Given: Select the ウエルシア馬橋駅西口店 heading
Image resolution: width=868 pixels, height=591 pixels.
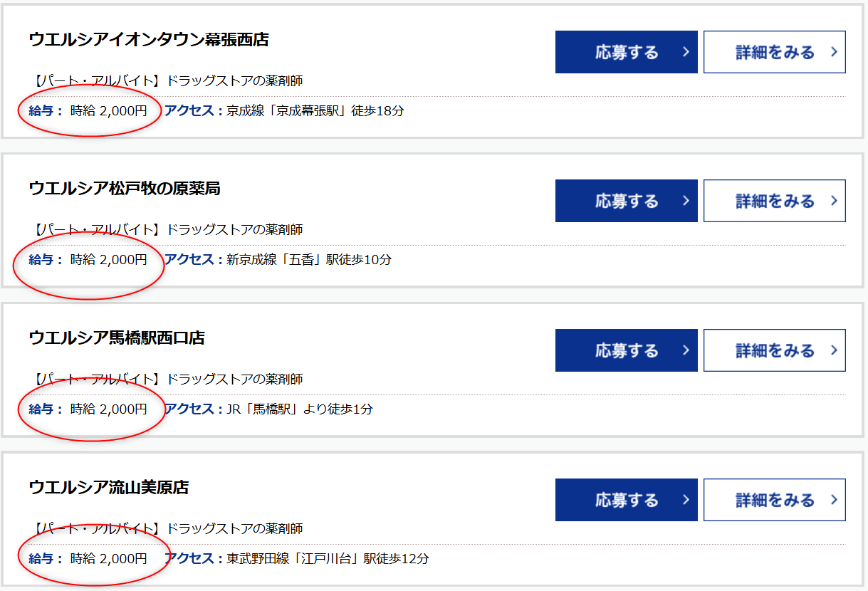Looking at the screenshot, I should coord(117,338).
